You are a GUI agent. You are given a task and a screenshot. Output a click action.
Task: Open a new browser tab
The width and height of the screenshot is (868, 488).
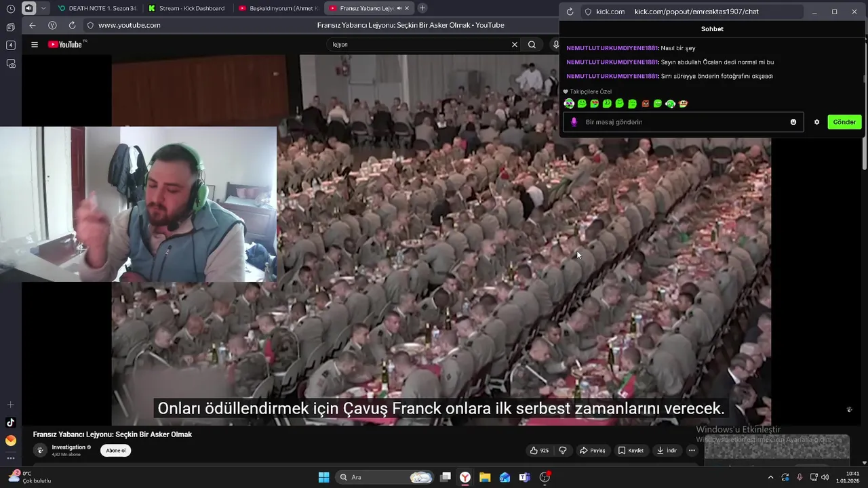click(x=422, y=8)
